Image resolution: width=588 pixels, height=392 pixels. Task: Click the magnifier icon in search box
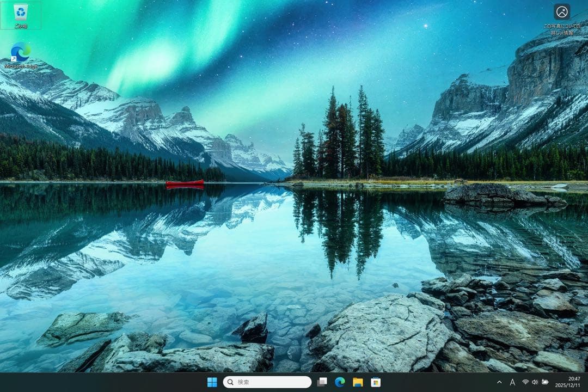click(x=230, y=382)
